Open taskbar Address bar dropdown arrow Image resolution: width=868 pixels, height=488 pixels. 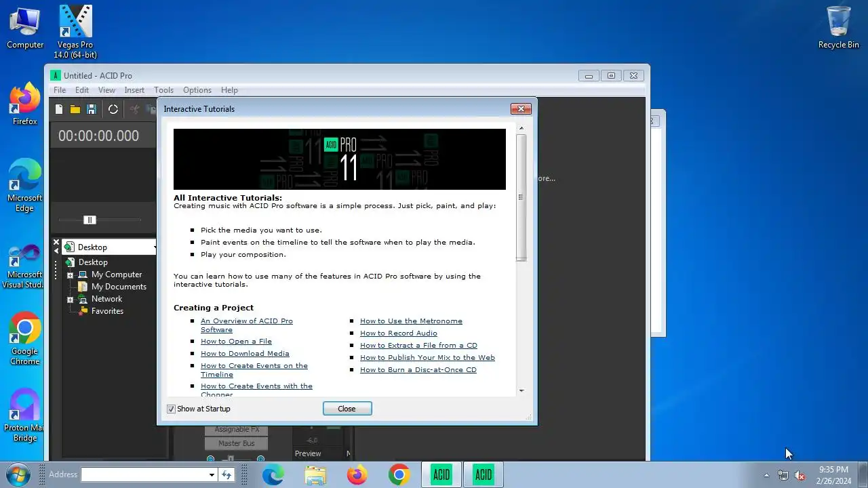point(212,475)
